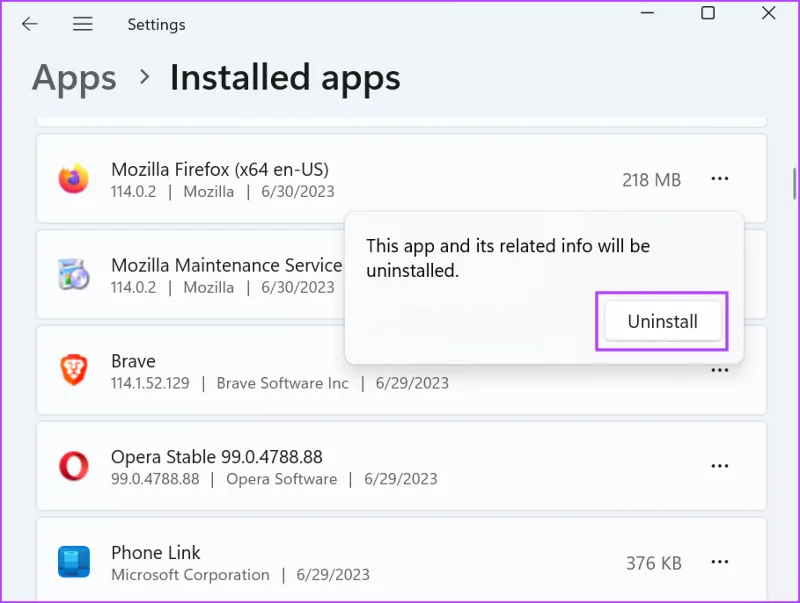Click the Phone Link app icon

coord(74,562)
